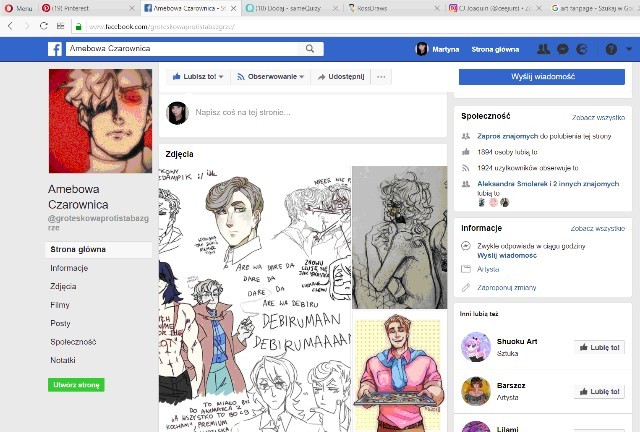Select Zdjęcia in left sidebar

click(63, 286)
